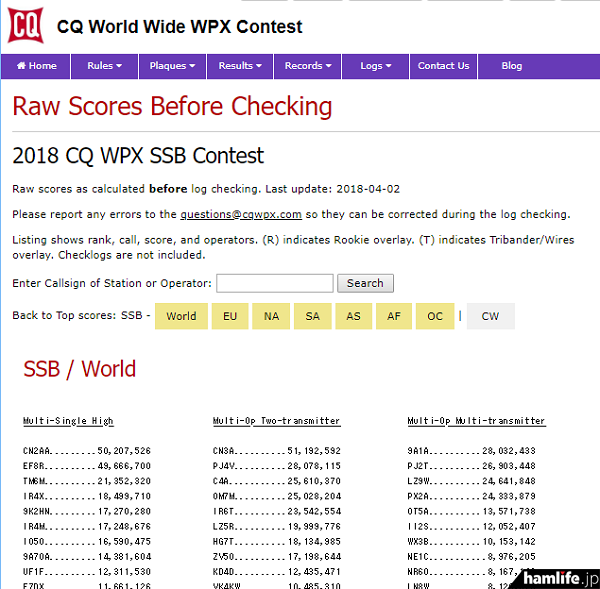Expand the Results dropdown menu
The height and width of the screenshot is (589, 600).
[x=240, y=66]
